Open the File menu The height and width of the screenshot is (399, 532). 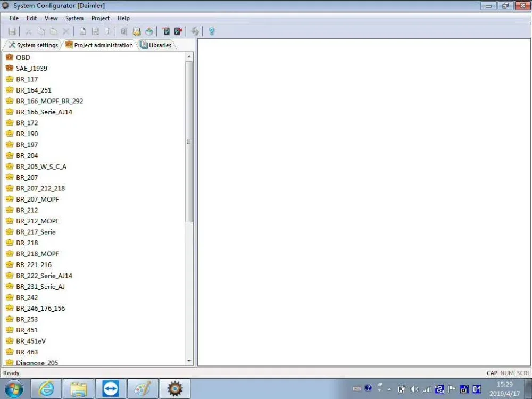tap(14, 18)
